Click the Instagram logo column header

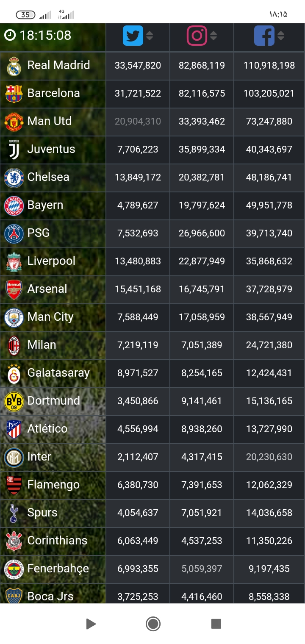197,36
